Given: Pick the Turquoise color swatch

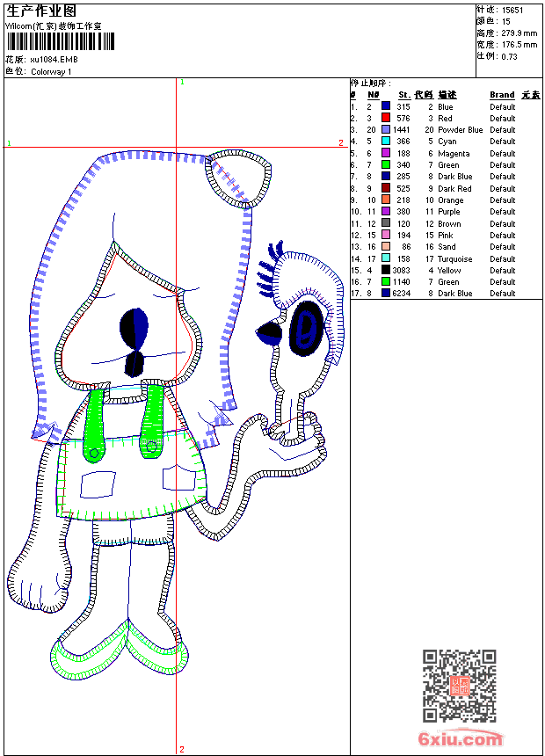Looking at the screenshot, I should point(386,258).
